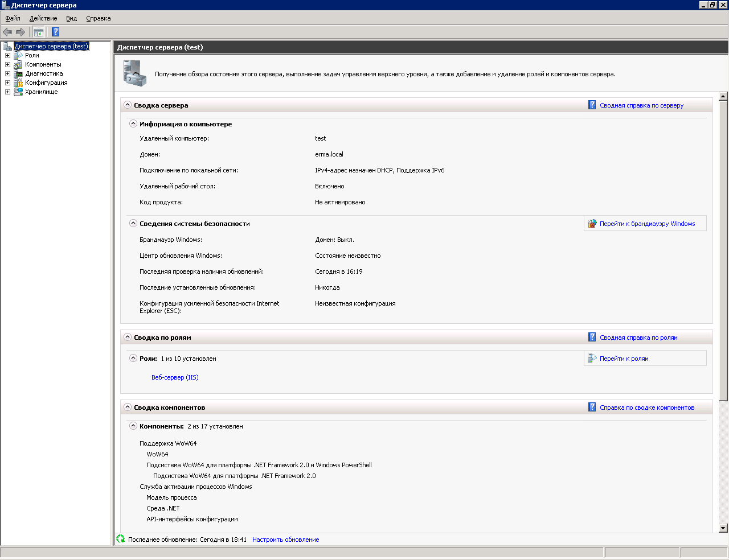Select the Диагностика tree item label

(44, 73)
